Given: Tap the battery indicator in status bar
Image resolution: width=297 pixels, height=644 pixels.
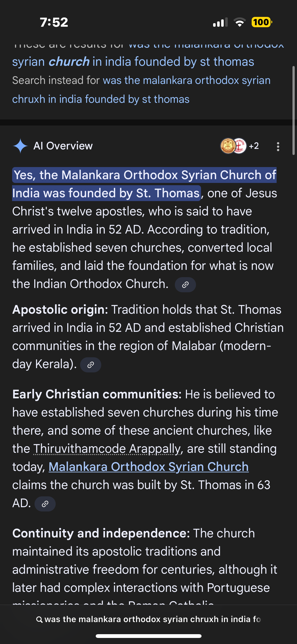Looking at the screenshot, I should 261,22.
